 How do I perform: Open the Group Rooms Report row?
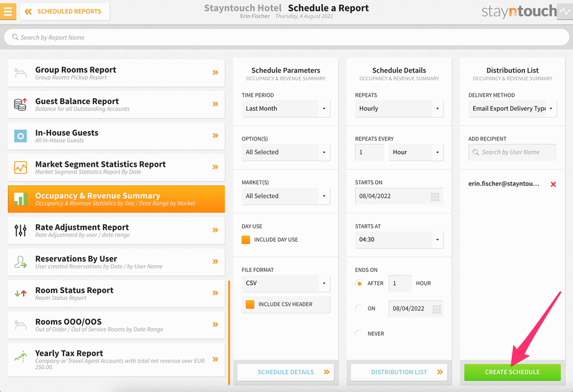(x=116, y=73)
